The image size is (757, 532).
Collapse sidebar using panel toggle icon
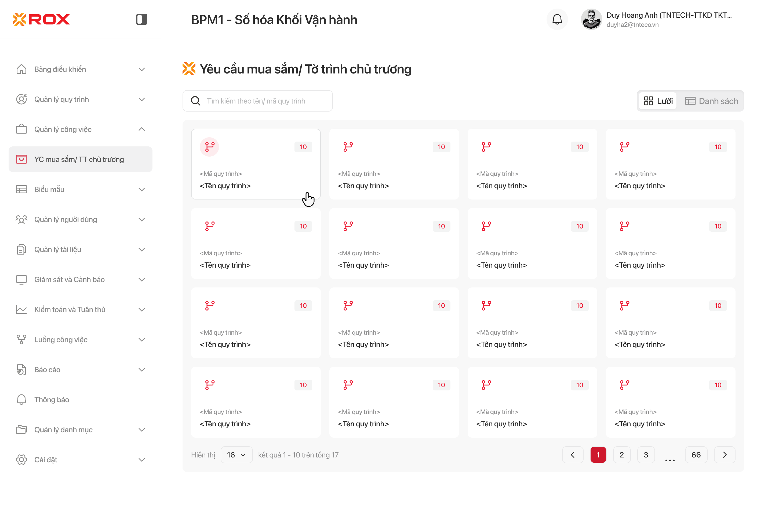(141, 19)
